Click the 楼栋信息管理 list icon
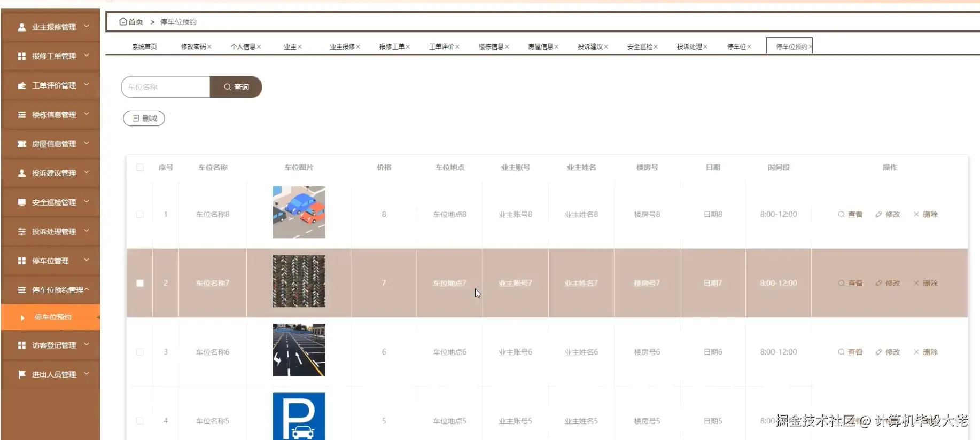This screenshot has width=980, height=440. (x=21, y=115)
